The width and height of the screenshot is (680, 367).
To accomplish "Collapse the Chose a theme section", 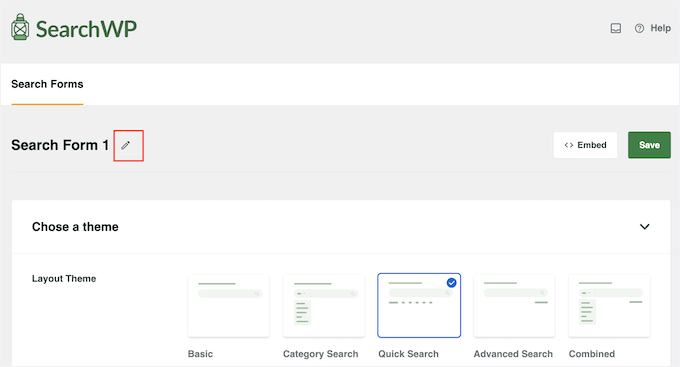I will tap(644, 226).
